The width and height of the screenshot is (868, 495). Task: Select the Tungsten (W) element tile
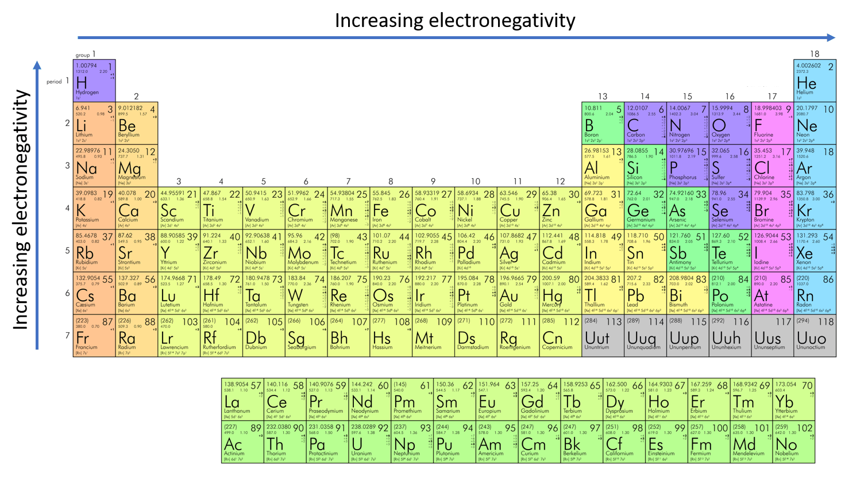306,293
